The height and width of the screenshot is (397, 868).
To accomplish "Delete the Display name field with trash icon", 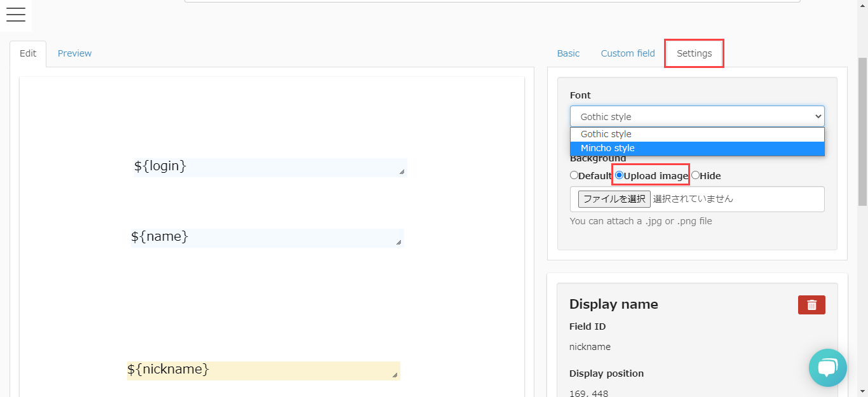I will coord(811,305).
